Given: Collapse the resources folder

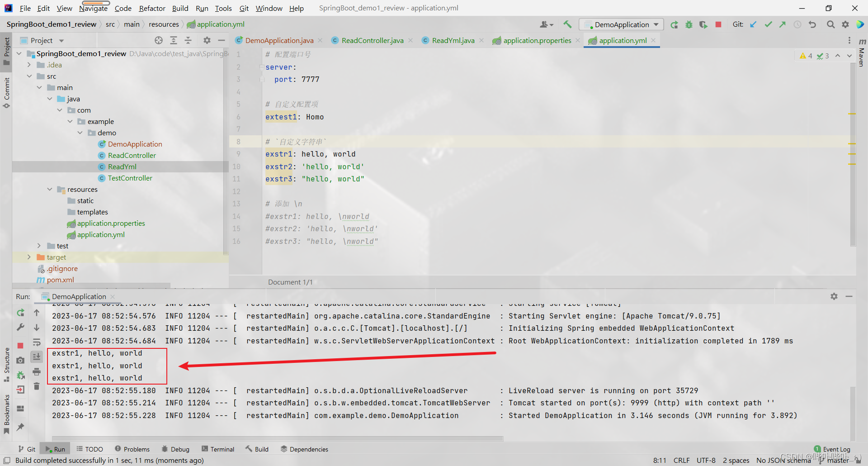Looking at the screenshot, I should click(x=49, y=189).
